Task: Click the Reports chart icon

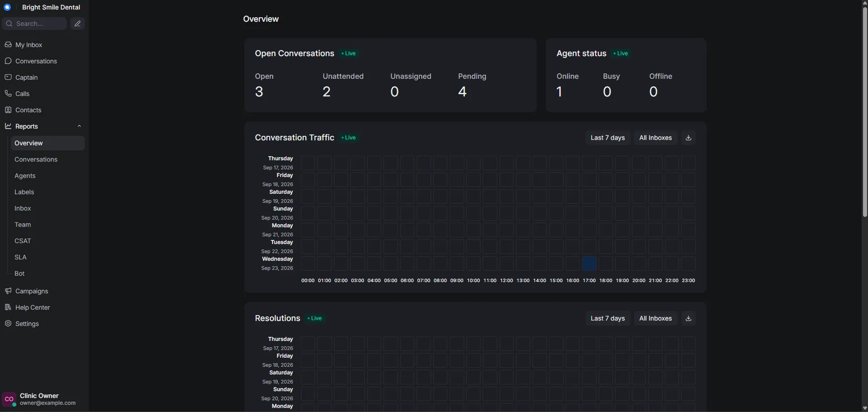Action: (8, 126)
